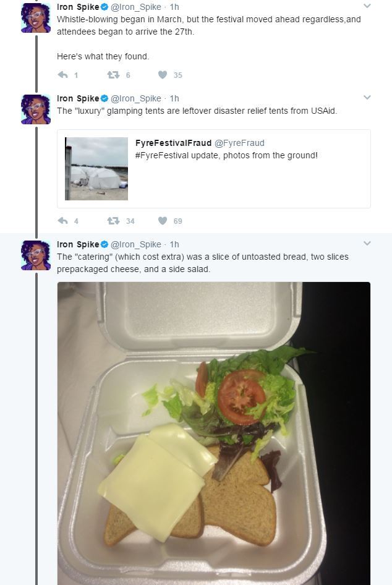Enlarge the cheese sandwich photo

tap(213, 433)
